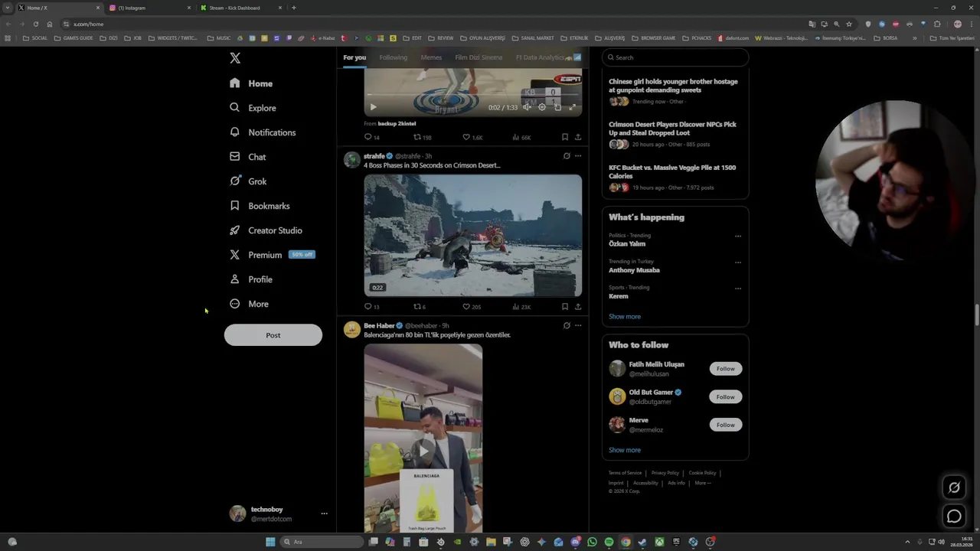Open strahfe post more options
980x551 pixels.
point(578,156)
